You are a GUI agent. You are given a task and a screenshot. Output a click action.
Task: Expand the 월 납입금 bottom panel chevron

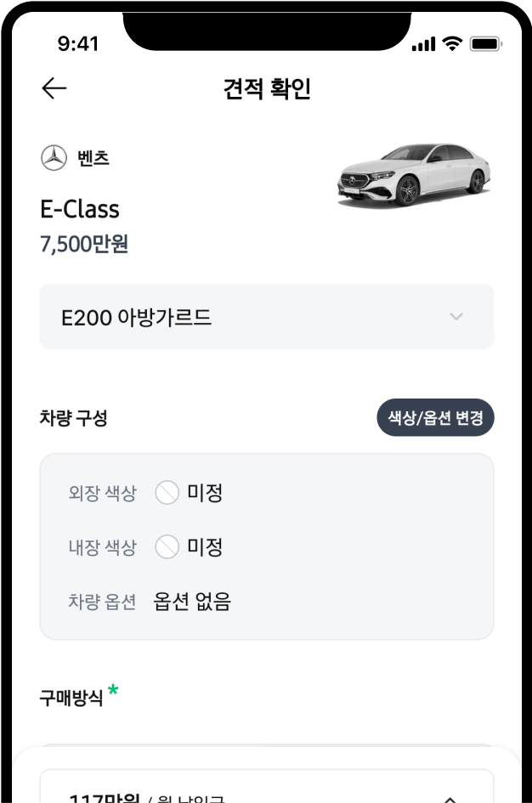(x=450, y=797)
